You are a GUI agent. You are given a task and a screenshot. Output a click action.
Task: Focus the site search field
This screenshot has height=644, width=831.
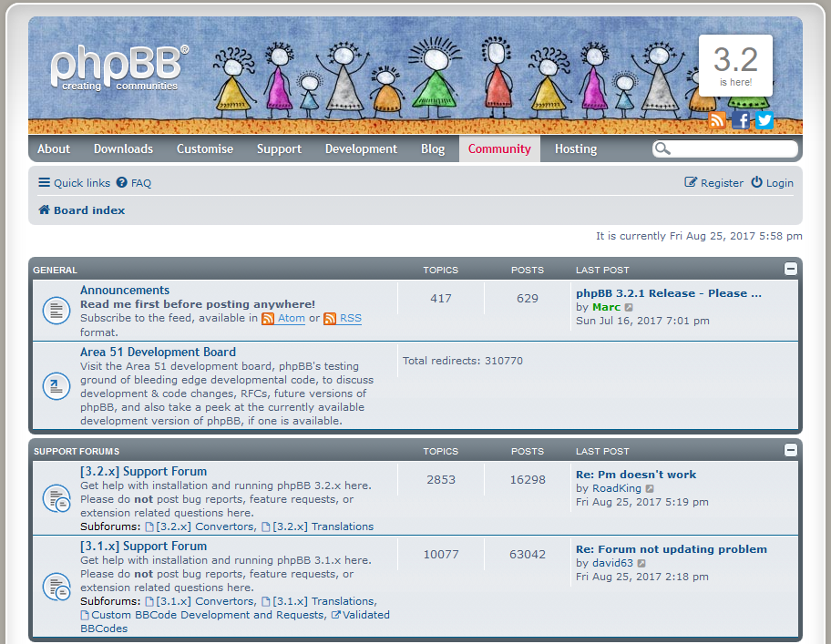[x=725, y=148]
